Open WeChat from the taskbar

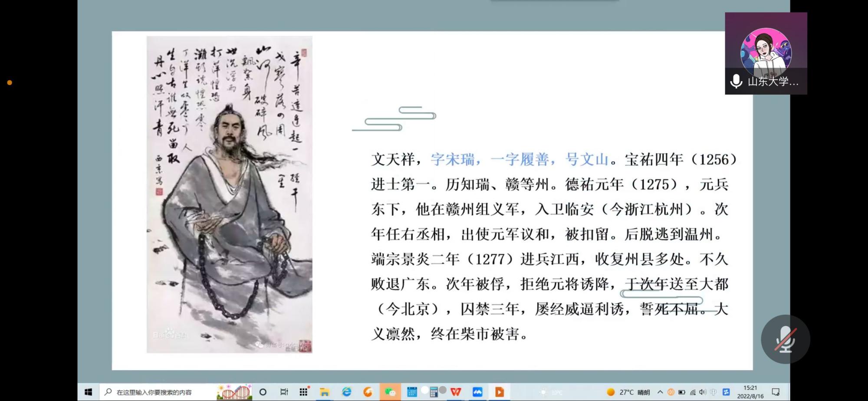390,392
